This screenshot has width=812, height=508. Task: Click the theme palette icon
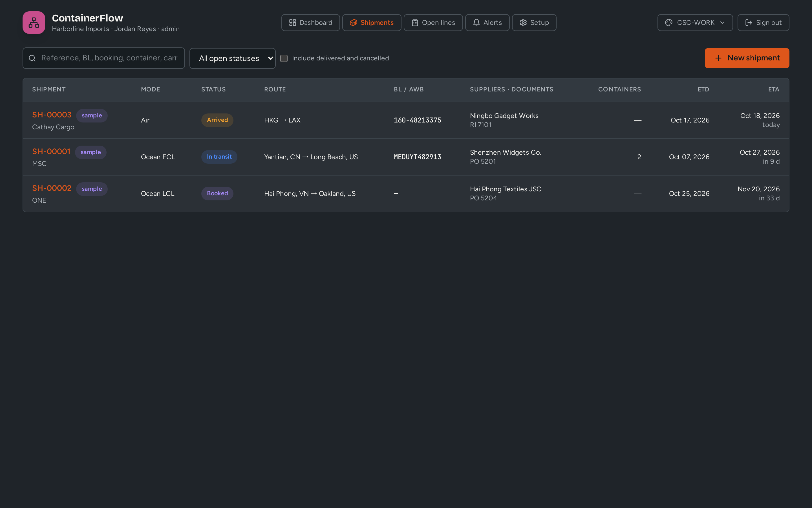[x=669, y=23]
